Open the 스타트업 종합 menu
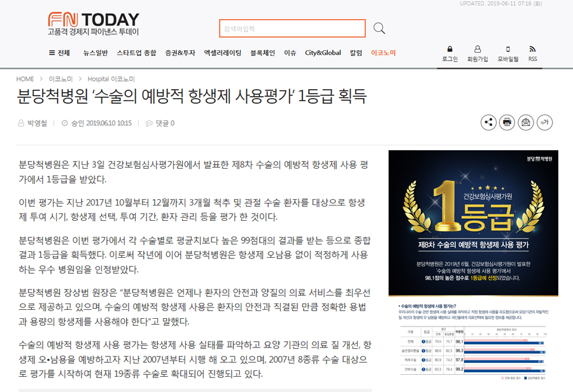The image size is (573, 392). pyautogui.click(x=136, y=53)
